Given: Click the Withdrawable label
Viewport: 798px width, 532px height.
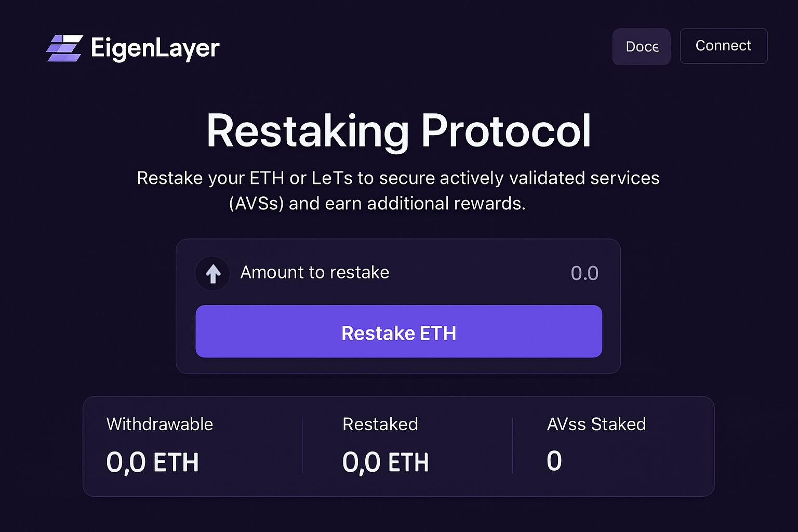Looking at the screenshot, I should [x=159, y=424].
